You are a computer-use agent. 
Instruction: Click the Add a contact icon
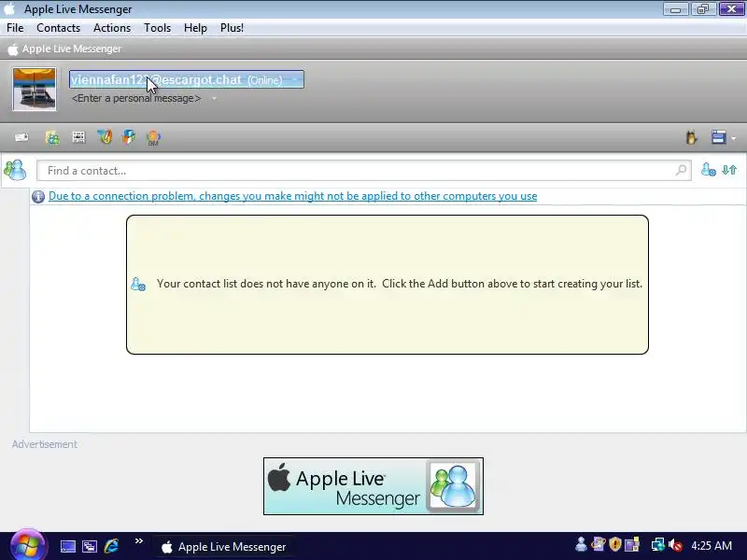click(x=708, y=170)
